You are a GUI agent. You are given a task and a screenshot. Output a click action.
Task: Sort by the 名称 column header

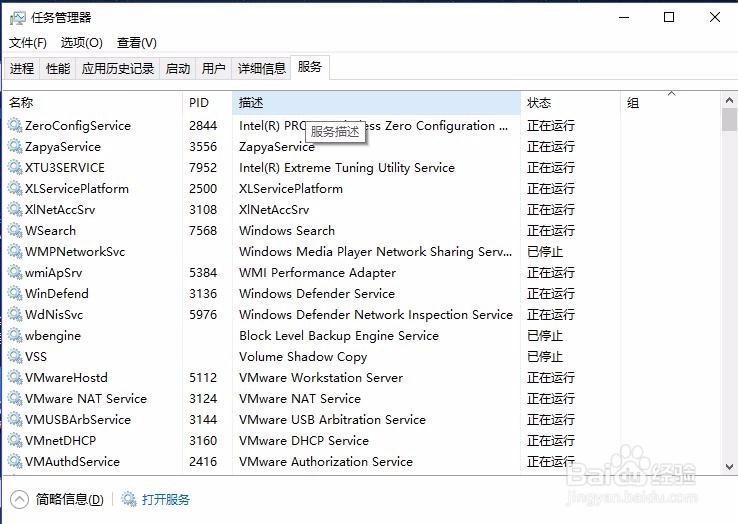coord(93,103)
